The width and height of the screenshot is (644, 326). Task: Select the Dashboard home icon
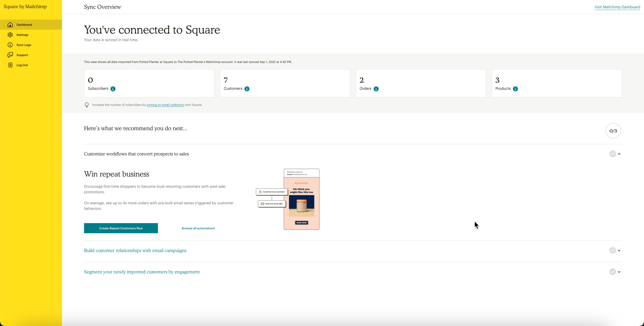point(10,24)
